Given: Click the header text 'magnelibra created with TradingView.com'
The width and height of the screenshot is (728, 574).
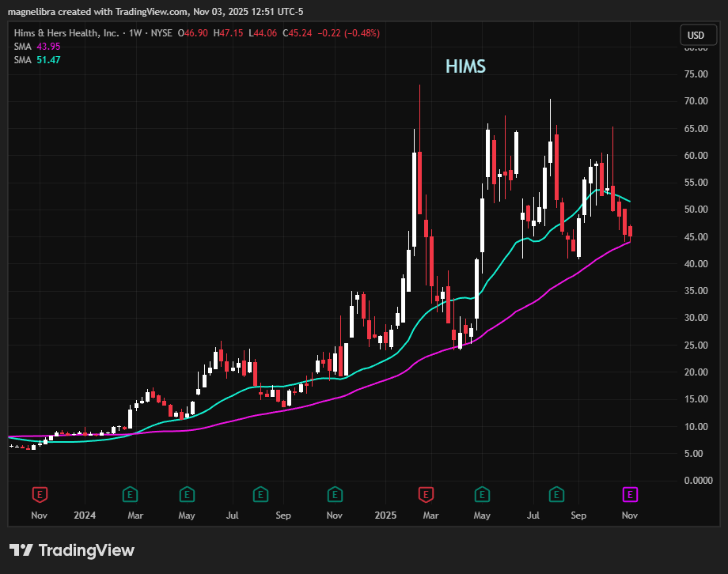Looking at the screenshot, I should [x=98, y=12].
